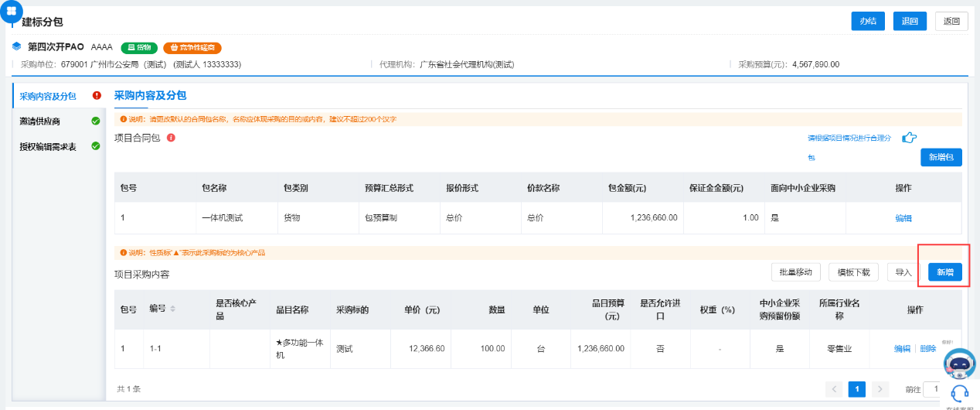Go to the previous page arrow
Viewport: 980px width, 410px height.
click(x=834, y=388)
